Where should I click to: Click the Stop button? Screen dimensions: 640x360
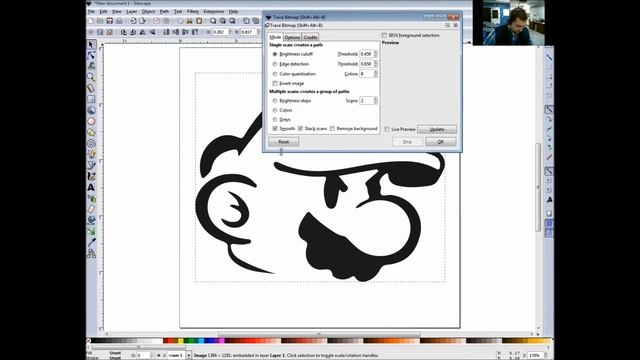click(407, 142)
